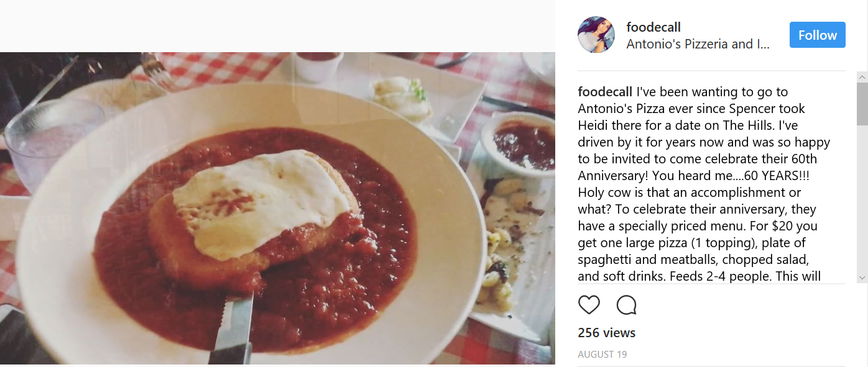
Task: Show details for 256 views
Action: [x=606, y=333]
